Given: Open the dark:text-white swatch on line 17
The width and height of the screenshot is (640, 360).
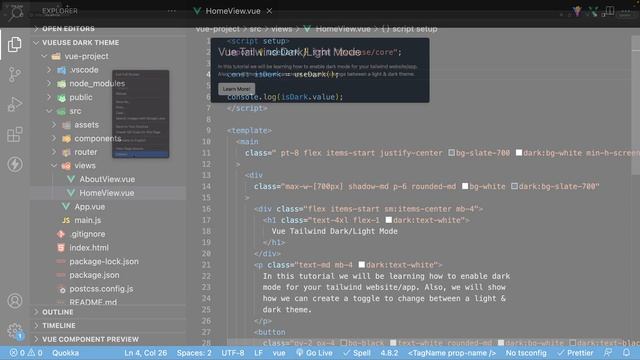Looking at the screenshot, I should coord(389,220).
